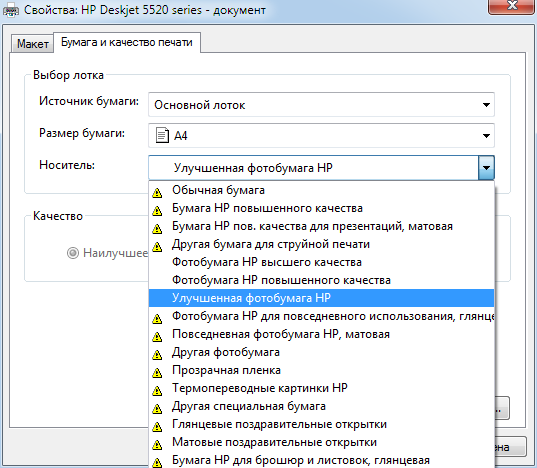Click warning icon beside Обычная бумага
537x468 pixels.
[157, 193]
